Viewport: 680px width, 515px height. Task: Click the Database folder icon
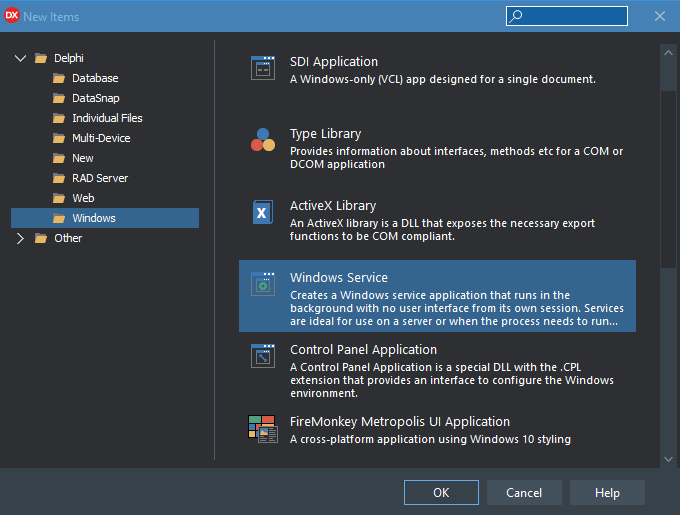tap(59, 78)
